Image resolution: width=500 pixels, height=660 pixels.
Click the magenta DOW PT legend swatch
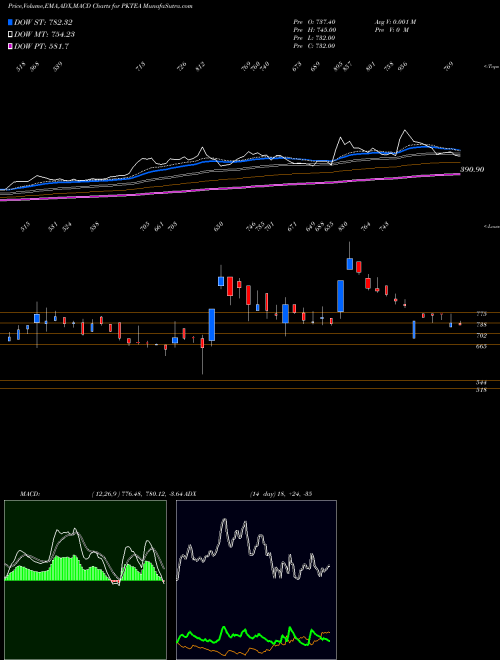tap(10, 46)
